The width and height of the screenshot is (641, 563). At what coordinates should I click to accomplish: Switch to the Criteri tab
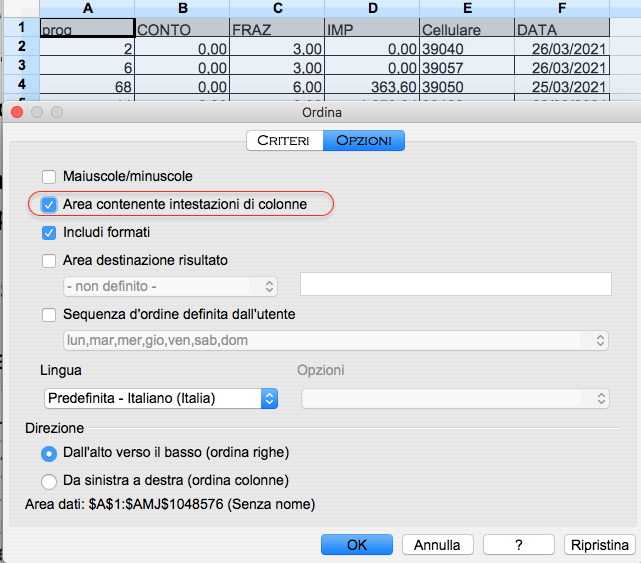(x=285, y=141)
